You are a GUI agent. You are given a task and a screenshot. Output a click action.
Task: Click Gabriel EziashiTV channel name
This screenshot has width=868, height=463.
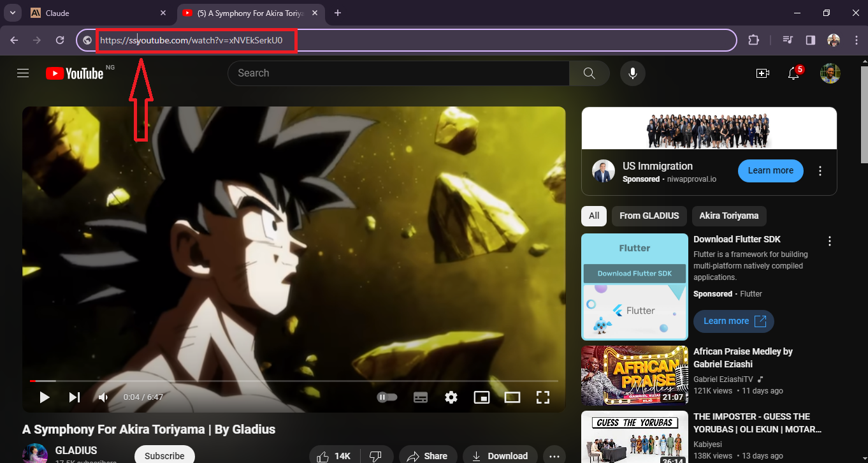click(723, 379)
